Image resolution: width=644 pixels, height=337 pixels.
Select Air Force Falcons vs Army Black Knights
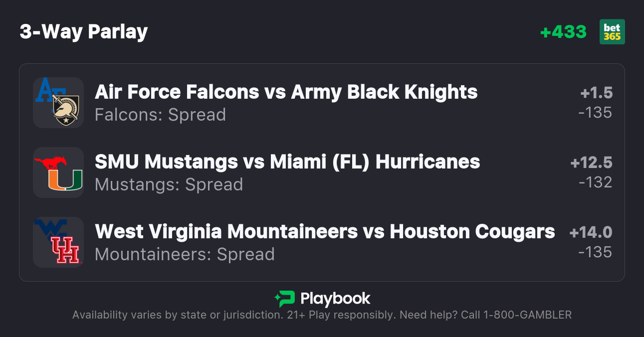tap(286, 92)
